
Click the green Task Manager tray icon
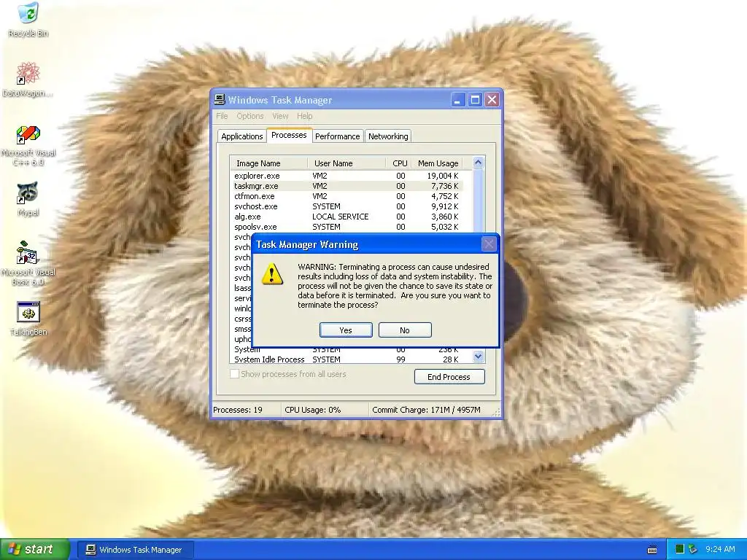[680, 549]
